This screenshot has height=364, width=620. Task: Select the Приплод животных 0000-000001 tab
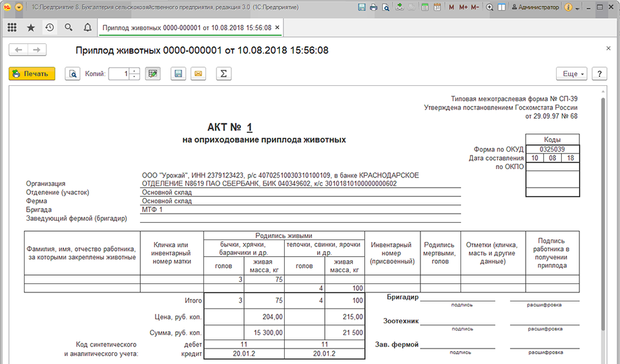(x=187, y=28)
